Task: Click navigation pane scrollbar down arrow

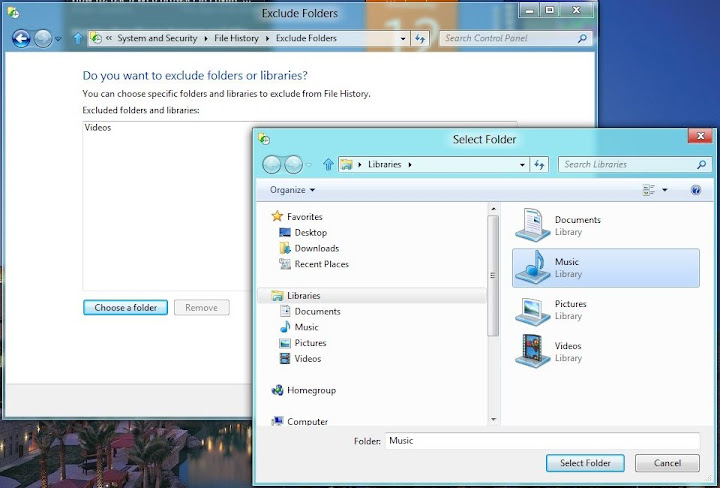Action: coord(493,419)
